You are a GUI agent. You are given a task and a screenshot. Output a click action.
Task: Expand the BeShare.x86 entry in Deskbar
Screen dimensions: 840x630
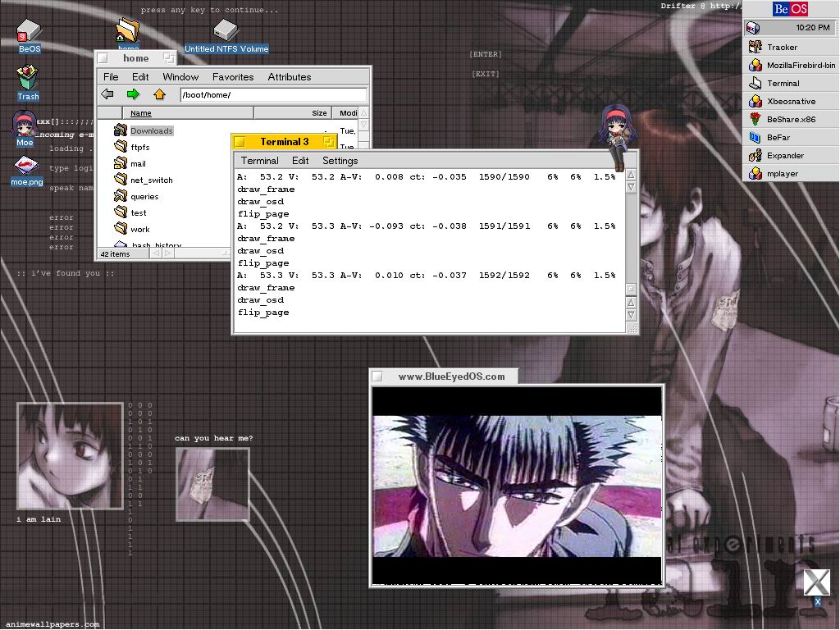791,120
